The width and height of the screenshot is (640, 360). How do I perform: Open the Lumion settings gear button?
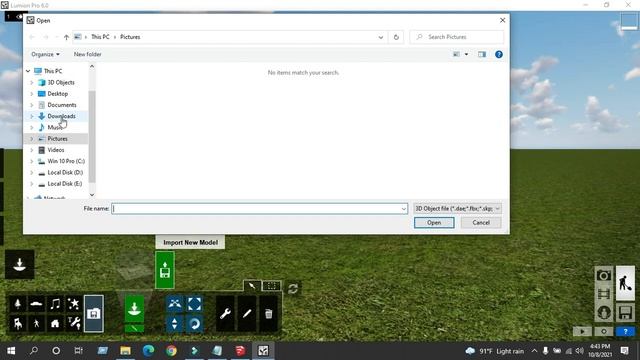[604, 331]
